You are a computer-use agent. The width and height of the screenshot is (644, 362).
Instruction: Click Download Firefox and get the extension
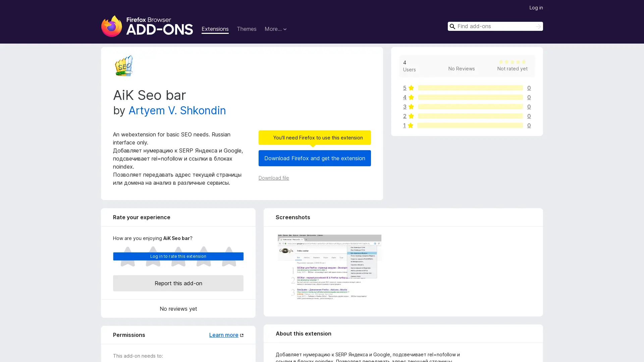click(x=314, y=158)
